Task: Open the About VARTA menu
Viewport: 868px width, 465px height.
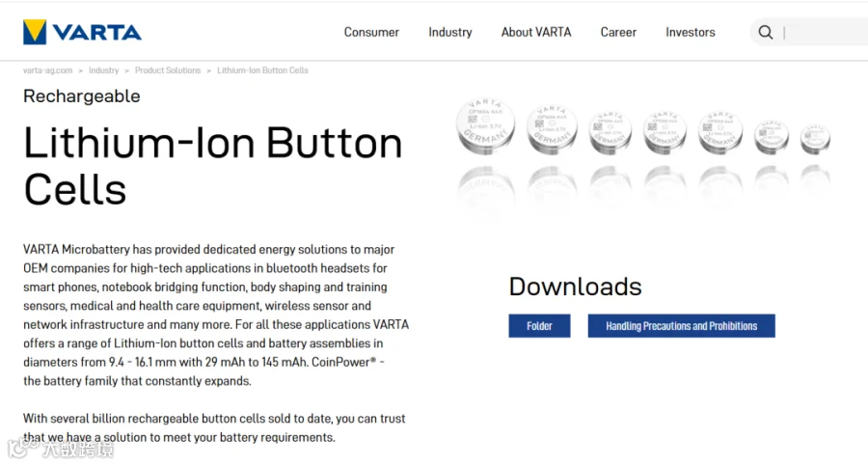Action: (x=536, y=32)
